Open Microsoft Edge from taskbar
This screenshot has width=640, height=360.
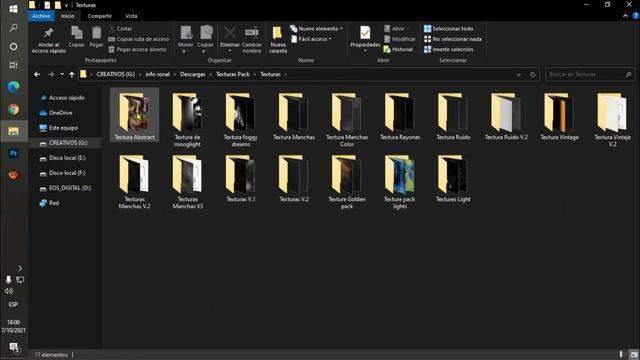click(13, 87)
